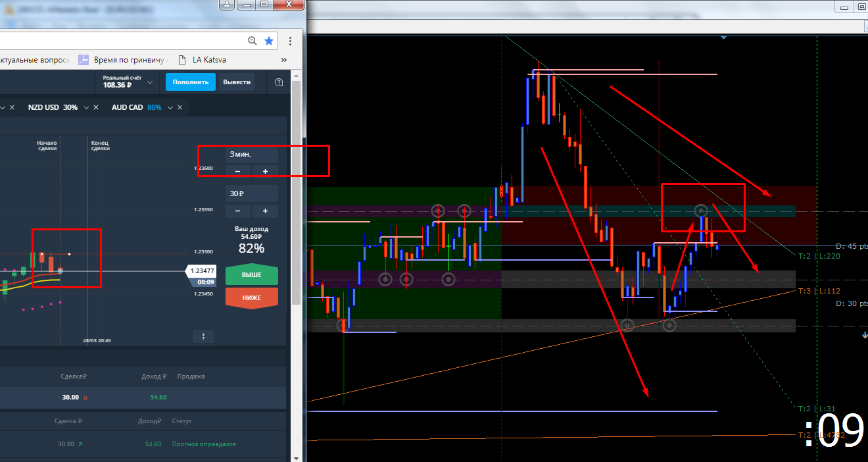Open the browser three-dot menu
Screen dimensions: 868x462
point(291,41)
